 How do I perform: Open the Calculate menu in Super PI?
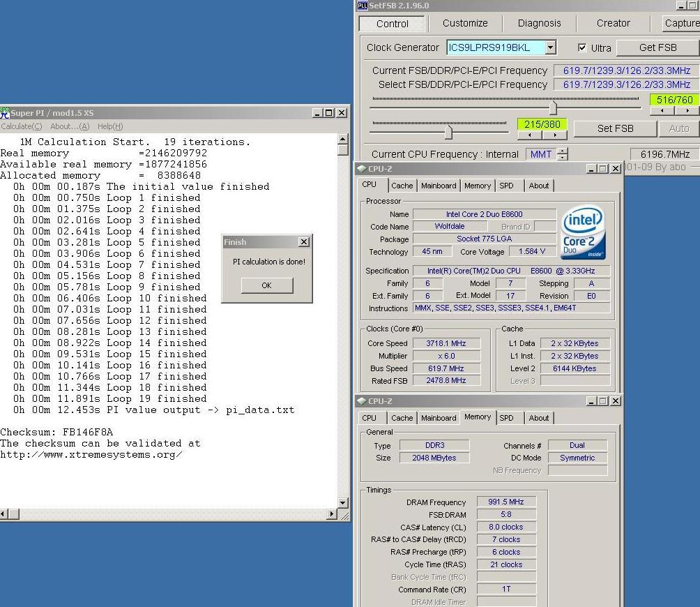[x=22, y=126]
